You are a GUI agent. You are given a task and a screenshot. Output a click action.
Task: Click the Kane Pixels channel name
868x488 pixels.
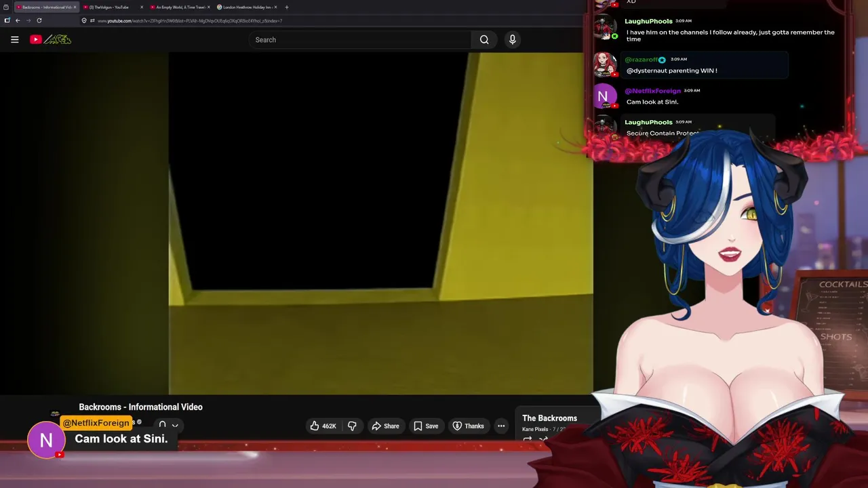pos(535,429)
